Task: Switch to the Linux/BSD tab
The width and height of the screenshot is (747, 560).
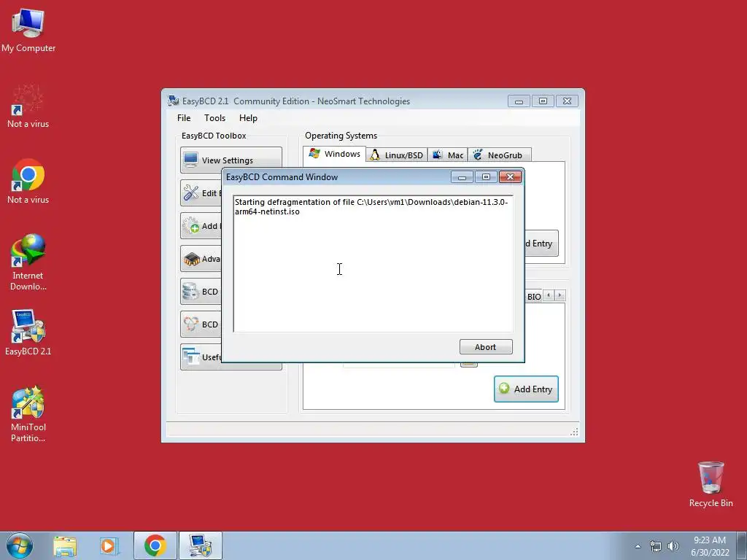Action: click(396, 155)
